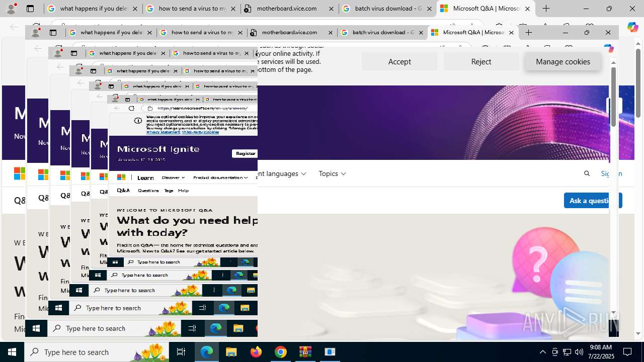This screenshot has width=644, height=362.
Task: Expand Product documentation dropdown in innermost window
Action: tap(220, 177)
